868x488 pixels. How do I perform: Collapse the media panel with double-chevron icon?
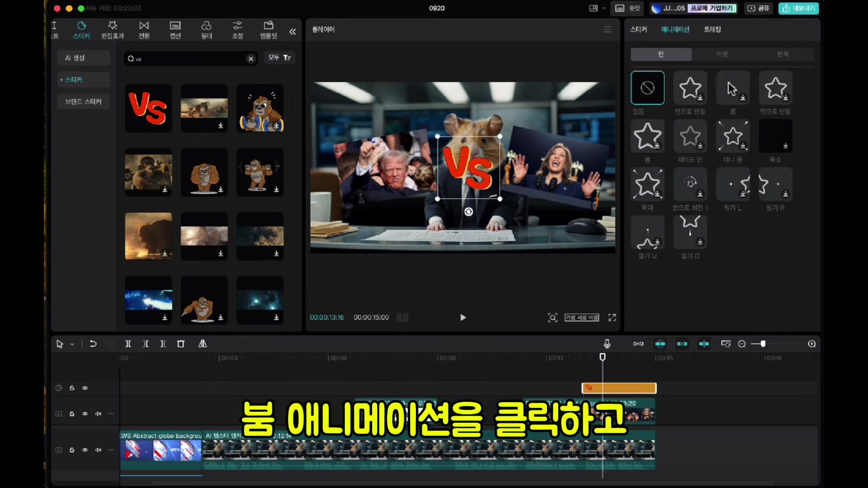(x=293, y=32)
